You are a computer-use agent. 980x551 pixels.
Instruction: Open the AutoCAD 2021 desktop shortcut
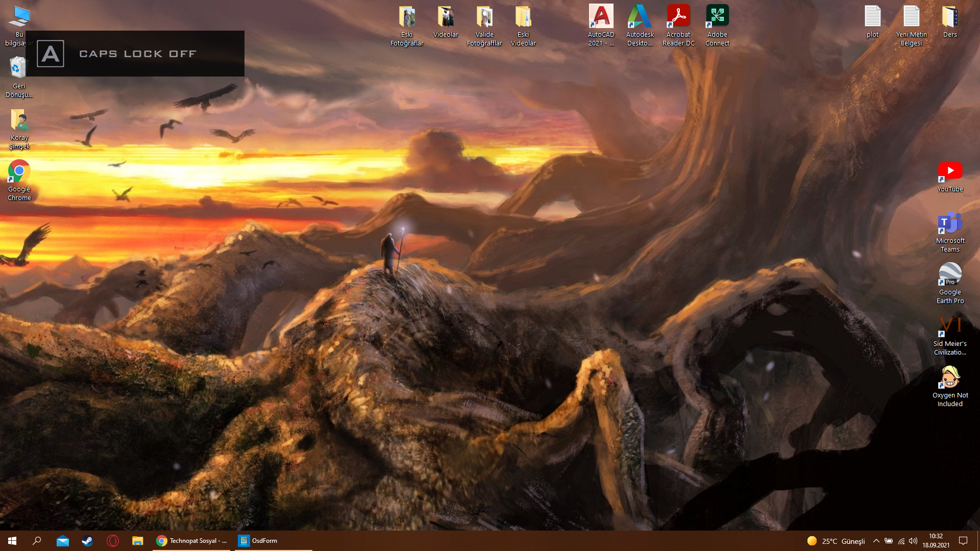601,18
